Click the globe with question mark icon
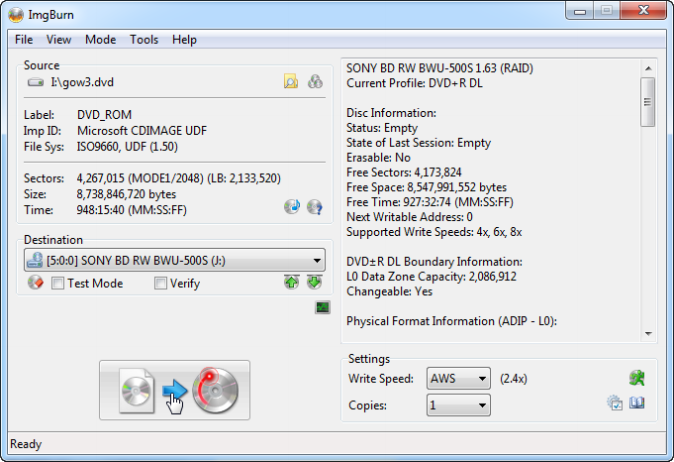The image size is (674, 462). click(x=314, y=207)
